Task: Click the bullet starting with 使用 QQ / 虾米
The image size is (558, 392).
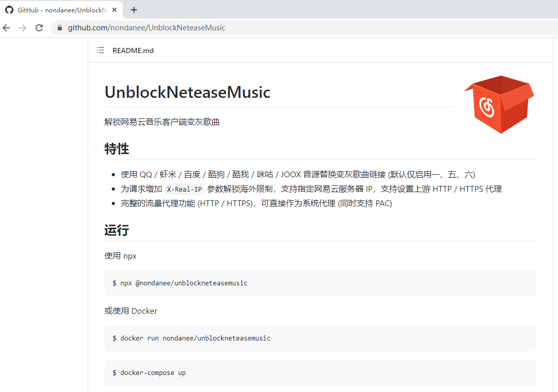Action: click(298, 174)
